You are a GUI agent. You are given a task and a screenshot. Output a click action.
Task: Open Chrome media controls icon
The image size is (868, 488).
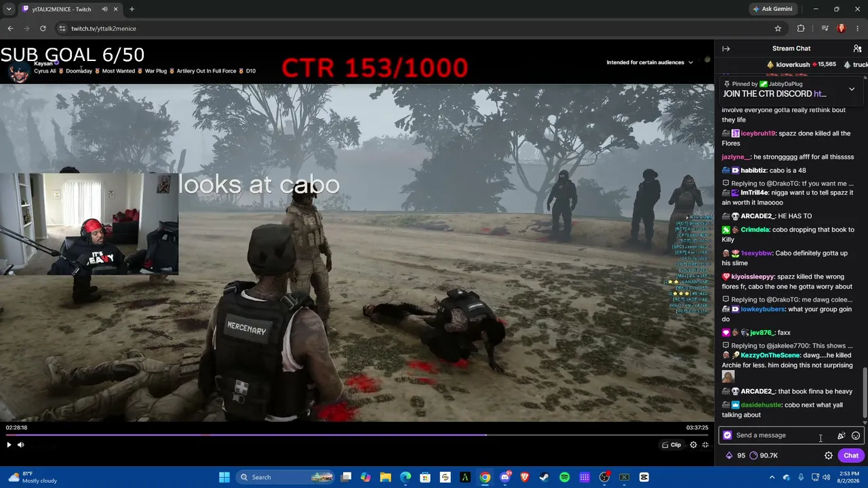(825, 28)
